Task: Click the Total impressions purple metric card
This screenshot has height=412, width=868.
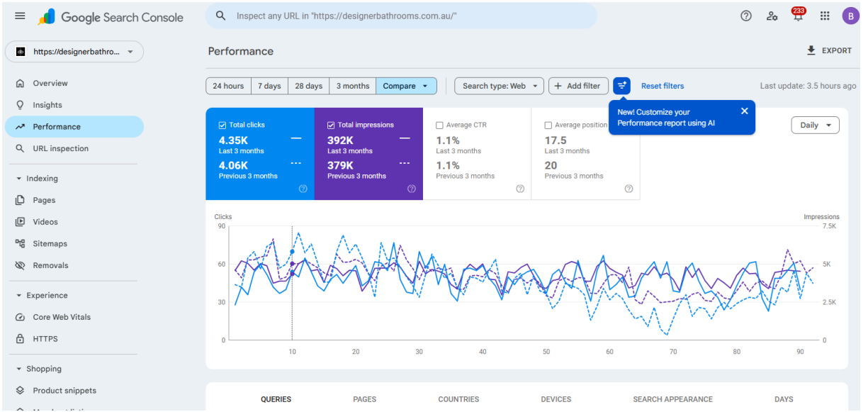Action: (x=368, y=154)
